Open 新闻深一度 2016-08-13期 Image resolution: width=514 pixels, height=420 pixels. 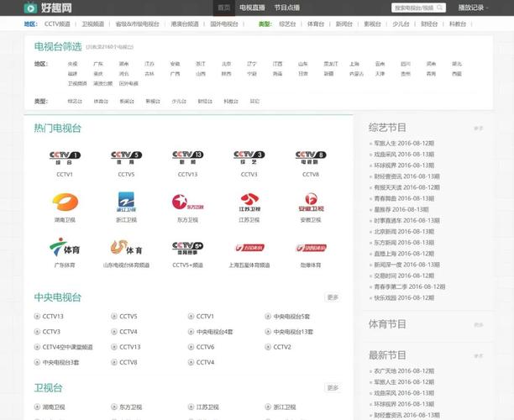(406, 265)
